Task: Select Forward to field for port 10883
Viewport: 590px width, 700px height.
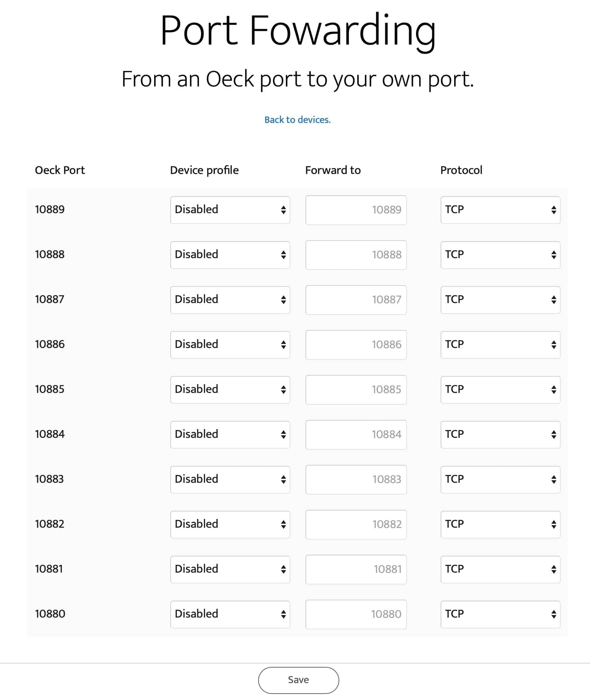Action: (x=356, y=479)
